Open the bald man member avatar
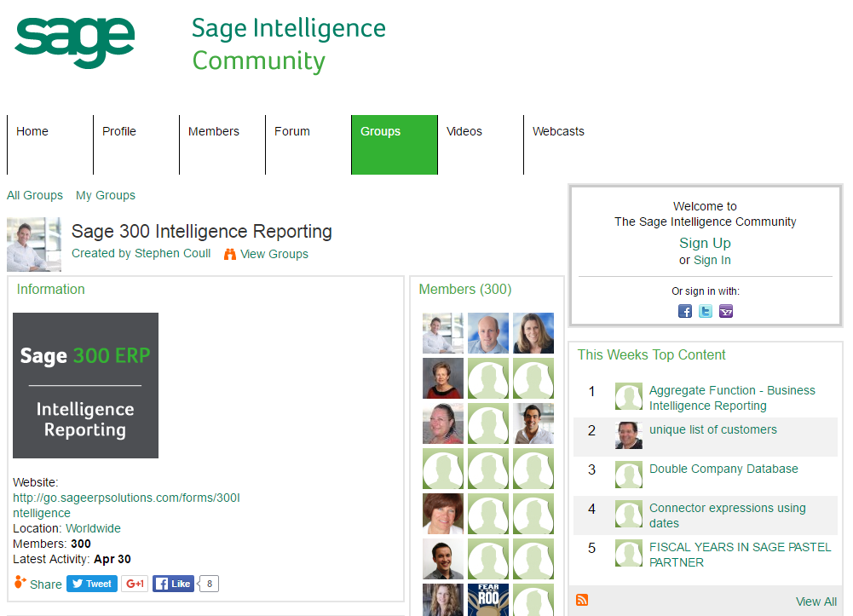This screenshot has width=853, height=616. click(488, 333)
